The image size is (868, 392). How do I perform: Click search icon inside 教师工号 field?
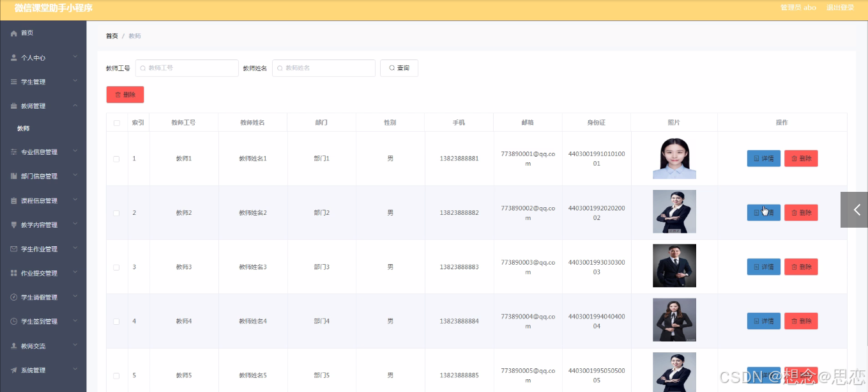(142, 68)
